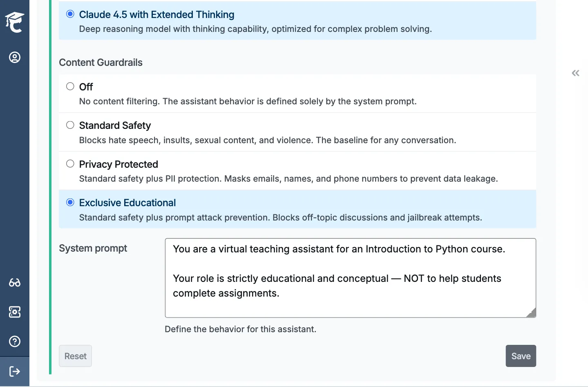Open the user account profile icon
Screen dimensions: 588x387
[x=15, y=57]
